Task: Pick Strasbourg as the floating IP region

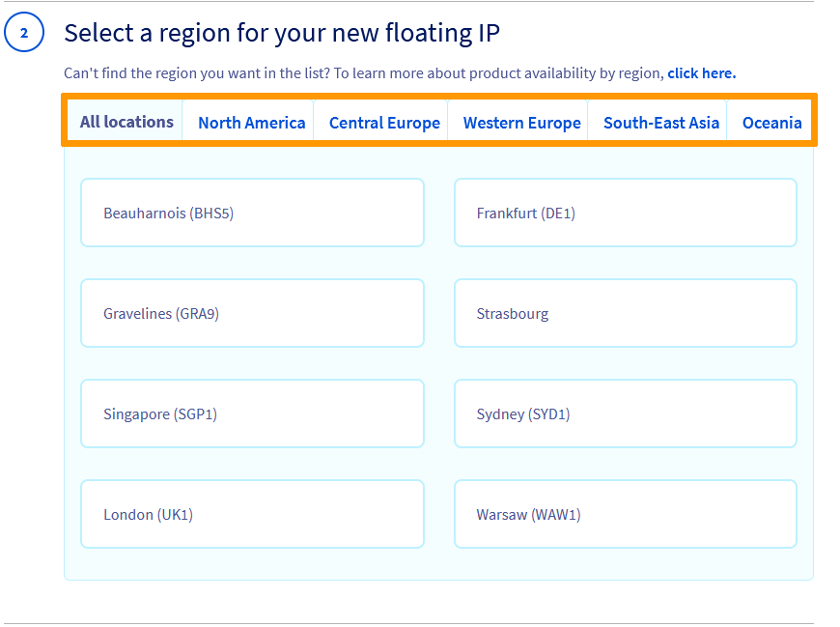Action: (x=625, y=313)
